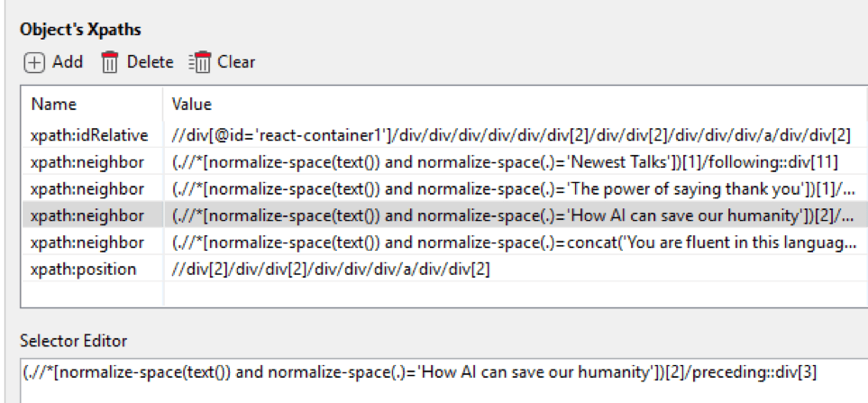Click the Add button label
Viewport: 868px width, 403px height.
(x=68, y=62)
